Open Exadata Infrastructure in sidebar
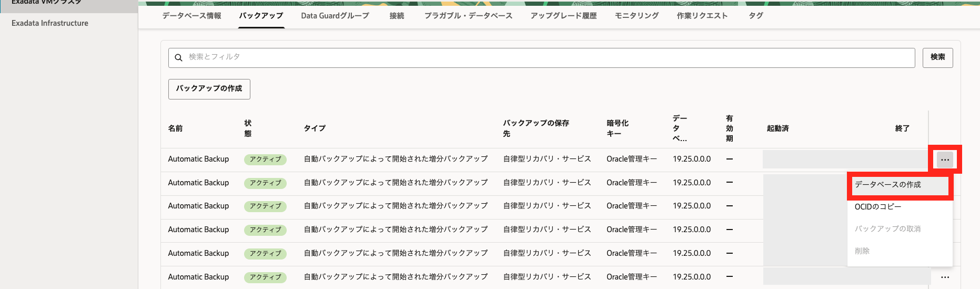The height and width of the screenshot is (289, 980). tap(50, 23)
